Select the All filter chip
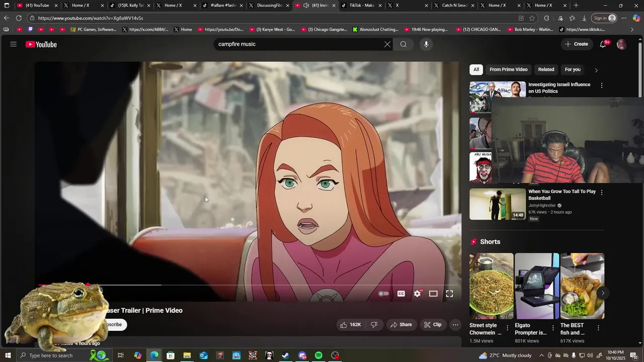644x362 pixels. coord(476,69)
